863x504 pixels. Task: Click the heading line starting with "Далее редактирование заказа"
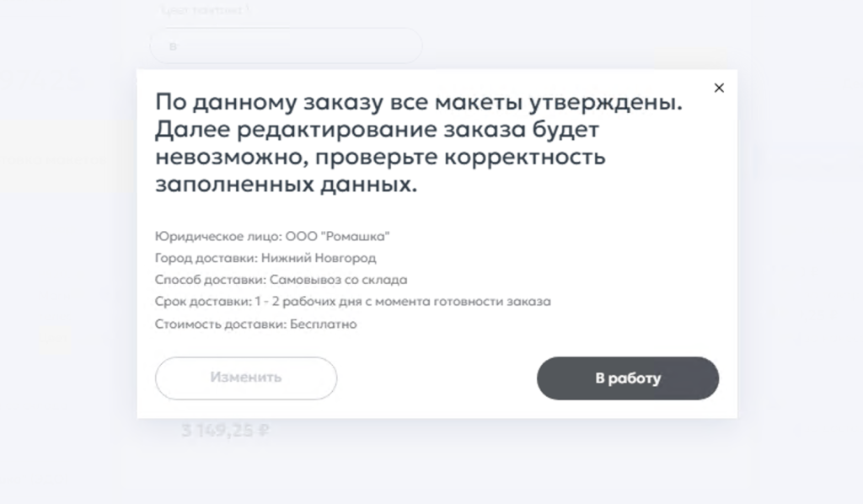click(377, 131)
